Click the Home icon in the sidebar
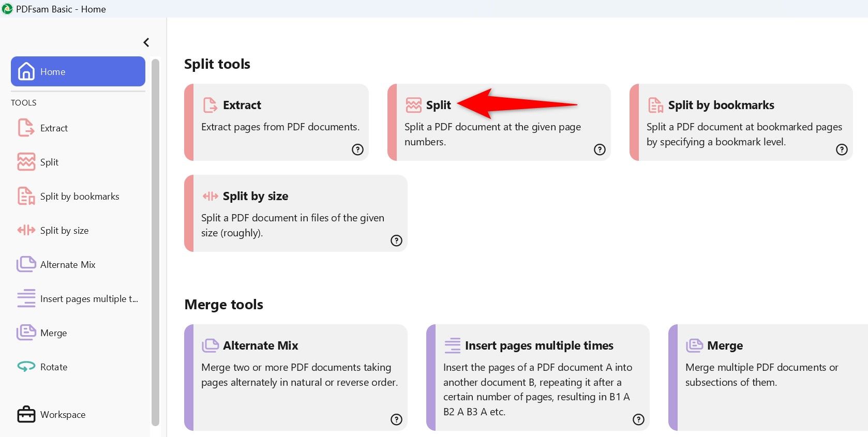This screenshot has height=437, width=868. coord(26,71)
